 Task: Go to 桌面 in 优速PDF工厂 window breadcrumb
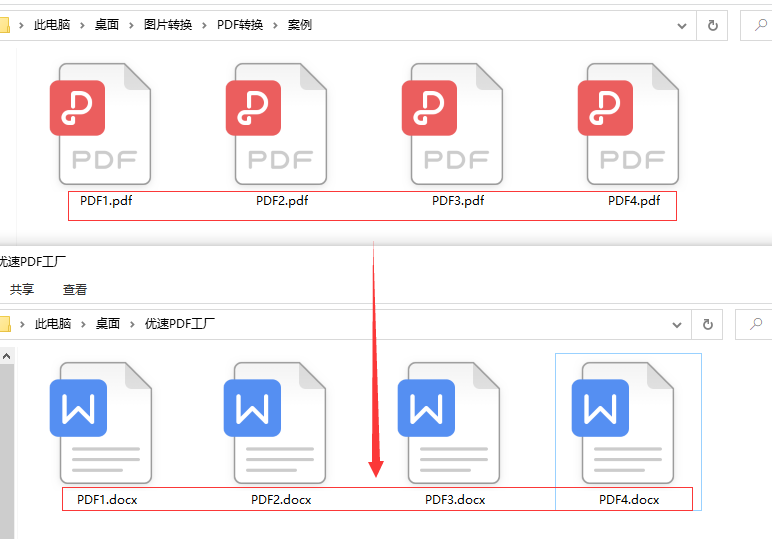108,323
